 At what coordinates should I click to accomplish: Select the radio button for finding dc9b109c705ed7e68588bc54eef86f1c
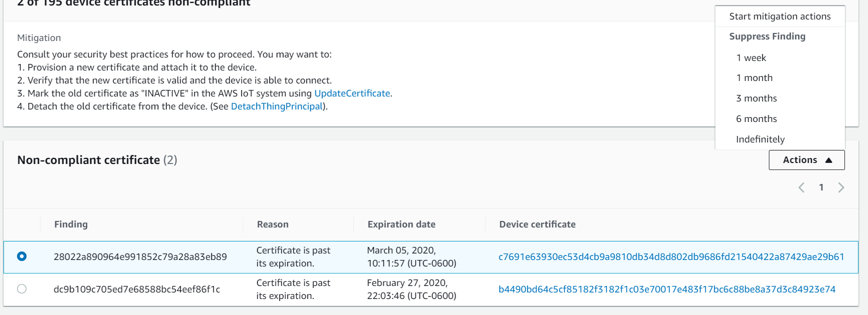(x=22, y=289)
